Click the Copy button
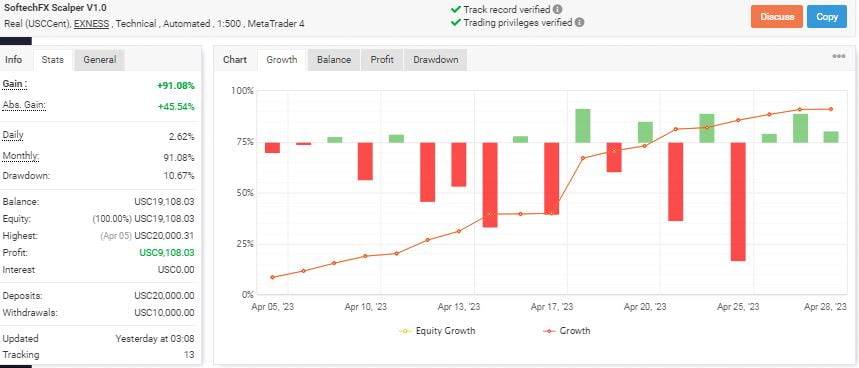 [x=827, y=16]
